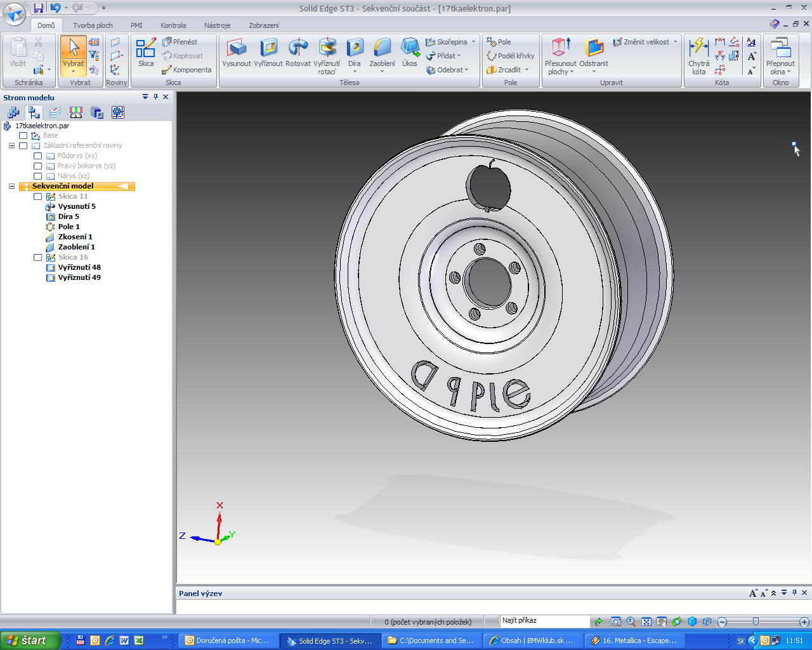Select the Vysunout extrude tool

pyautogui.click(x=237, y=49)
